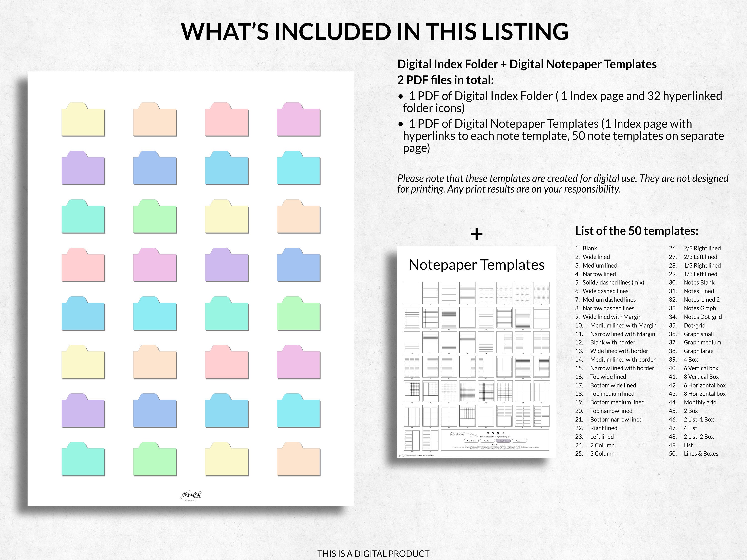Click the plus sign above Notepaper Templates
747x560 pixels.
click(477, 234)
